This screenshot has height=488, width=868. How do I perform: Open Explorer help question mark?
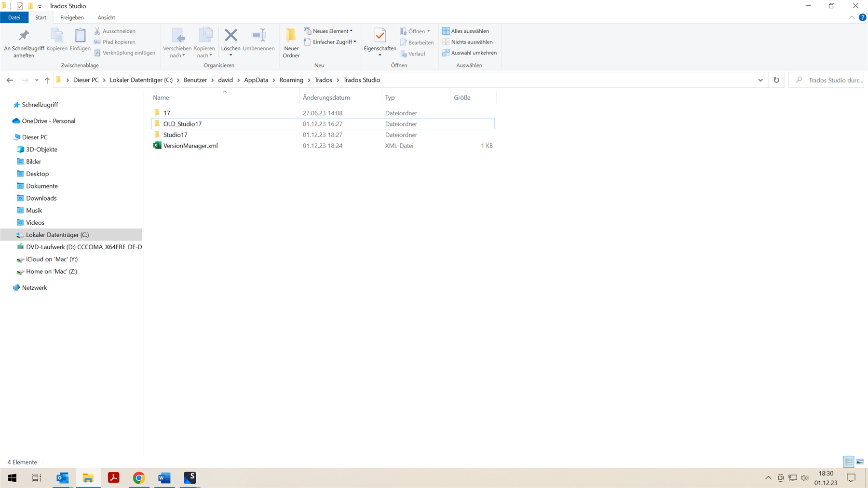(x=862, y=17)
